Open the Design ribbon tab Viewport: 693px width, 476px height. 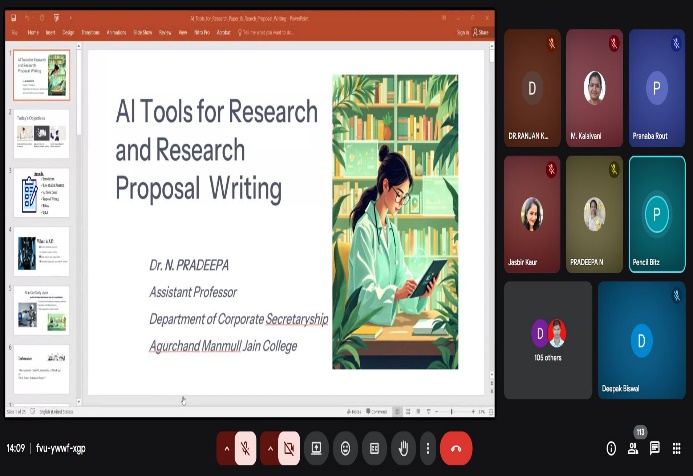click(68, 32)
